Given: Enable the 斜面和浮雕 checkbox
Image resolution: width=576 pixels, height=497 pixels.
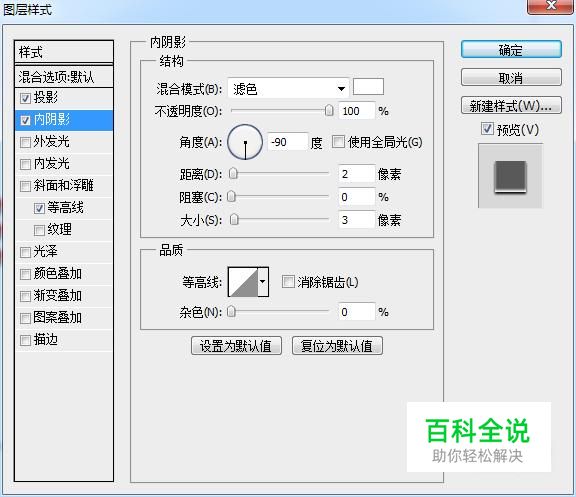Looking at the screenshot, I should (25, 186).
